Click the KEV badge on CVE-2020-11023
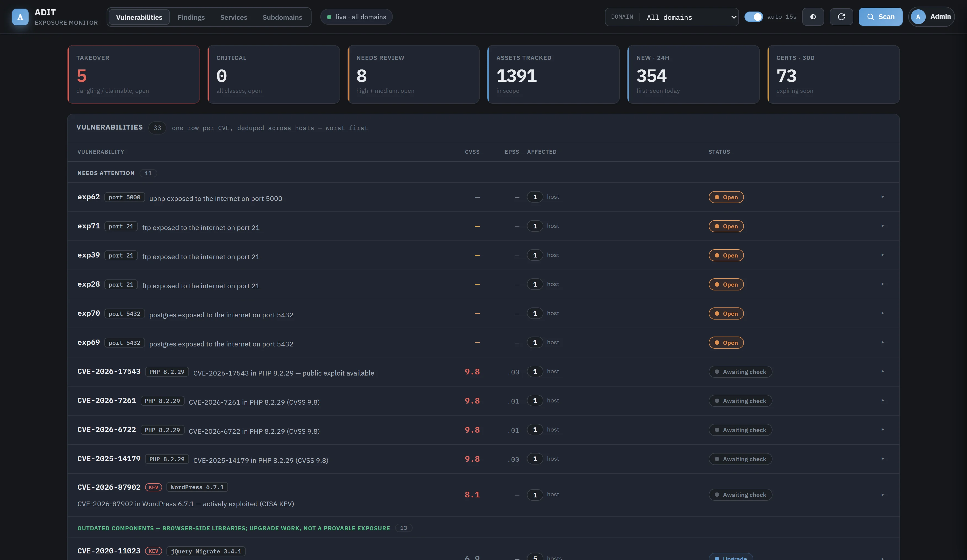This screenshot has height=560, width=967. [154, 551]
